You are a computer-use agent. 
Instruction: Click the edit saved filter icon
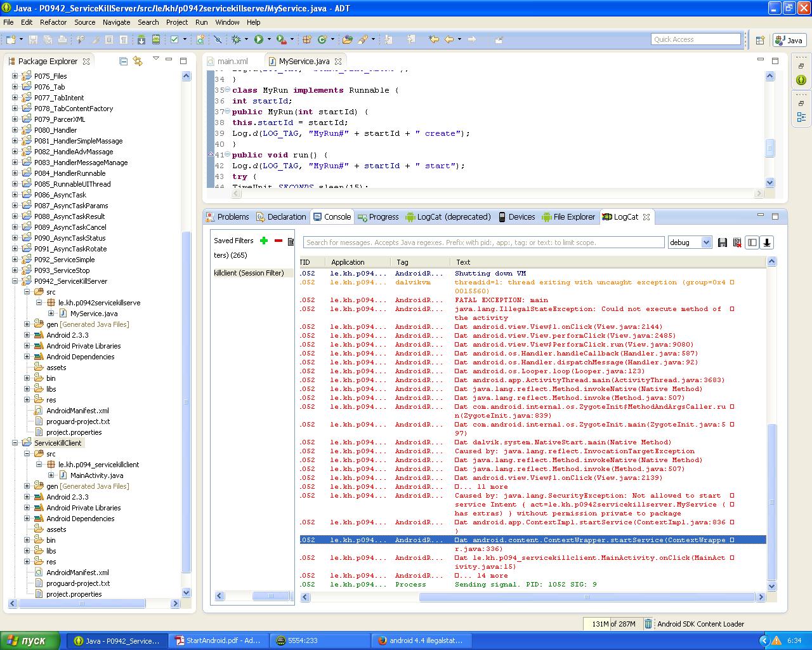coord(291,241)
